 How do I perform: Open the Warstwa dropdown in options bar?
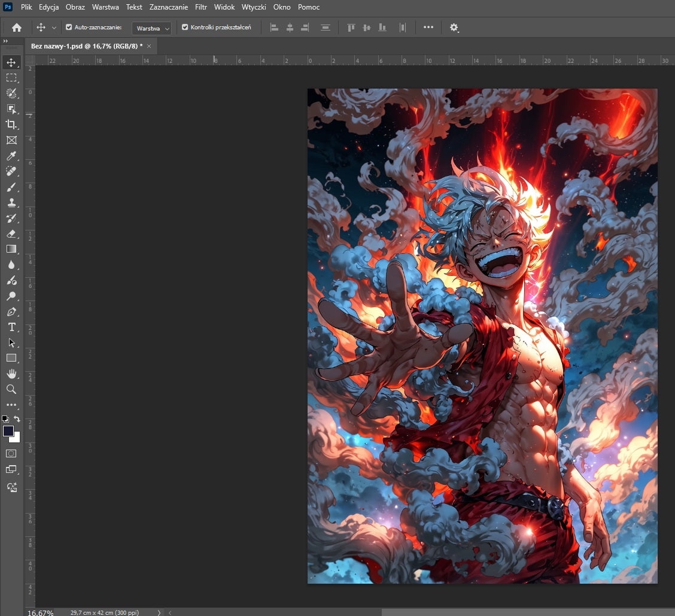(x=151, y=28)
